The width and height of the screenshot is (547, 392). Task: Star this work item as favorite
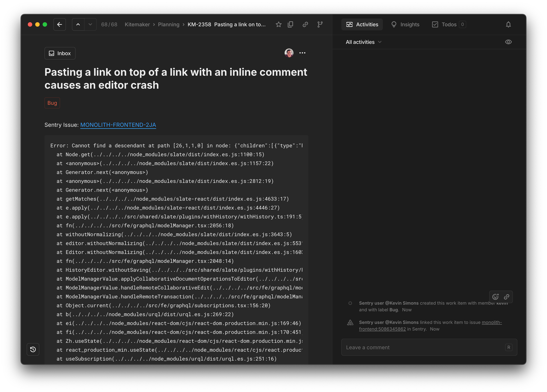tap(278, 25)
